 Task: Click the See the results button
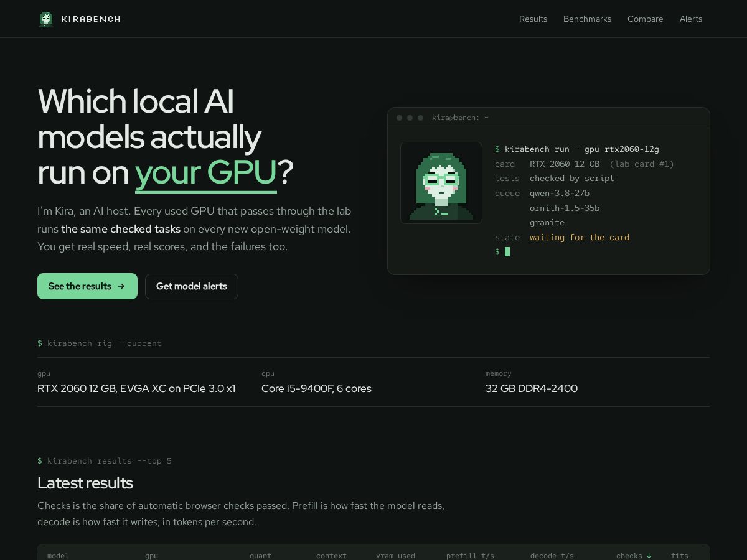(87, 286)
